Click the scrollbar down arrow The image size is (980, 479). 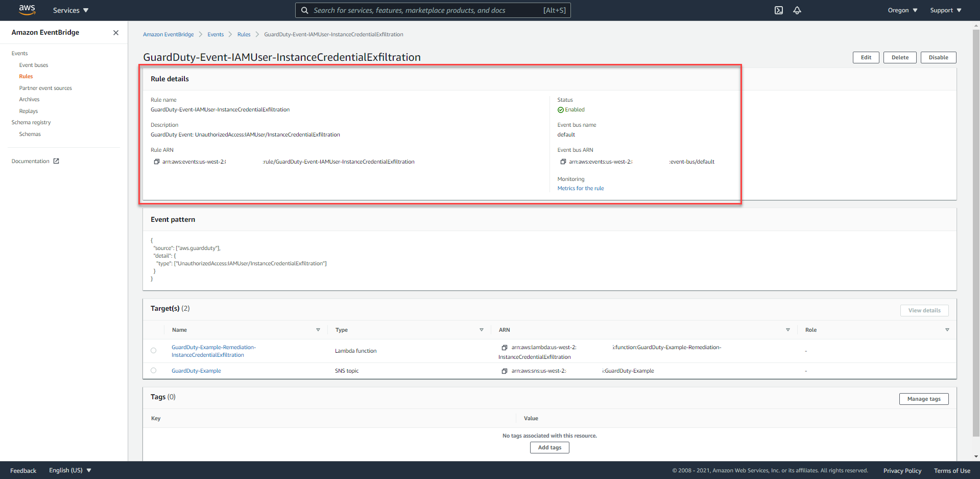click(976, 457)
